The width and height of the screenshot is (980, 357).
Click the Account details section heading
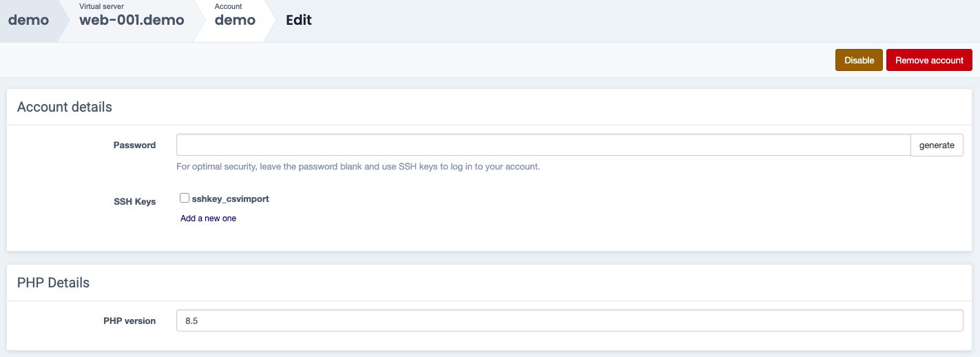tap(65, 107)
